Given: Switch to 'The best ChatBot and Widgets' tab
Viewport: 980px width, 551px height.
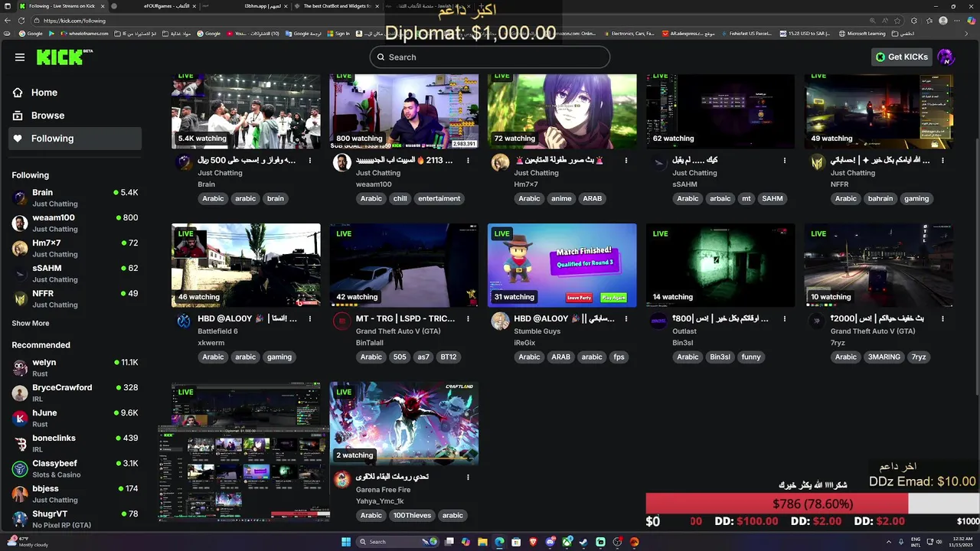Looking at the screenshot, I should tap(337, 6).
